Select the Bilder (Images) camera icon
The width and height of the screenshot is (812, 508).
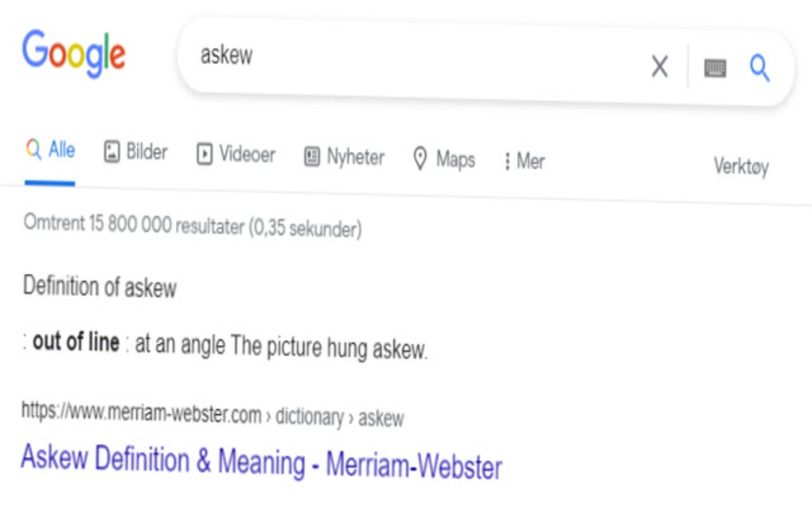point(111,151)
